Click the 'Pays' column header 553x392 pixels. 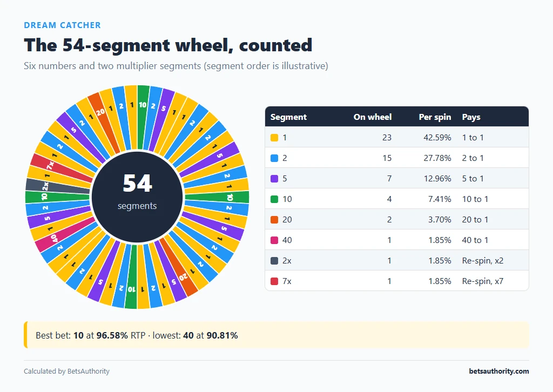point(471,117)
